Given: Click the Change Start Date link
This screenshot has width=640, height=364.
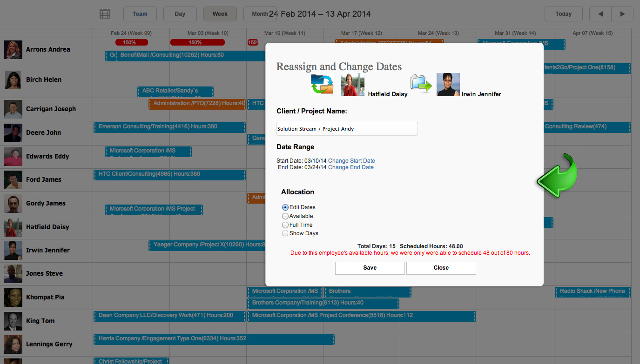Looking at the screenshot, I should pyautogui.click(x=351, y=161).
